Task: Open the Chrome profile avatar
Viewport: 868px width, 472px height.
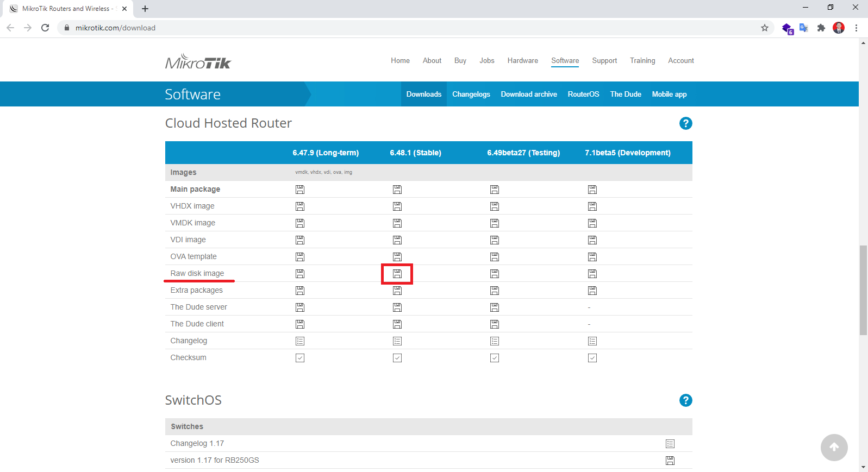Action: (839, 28)
